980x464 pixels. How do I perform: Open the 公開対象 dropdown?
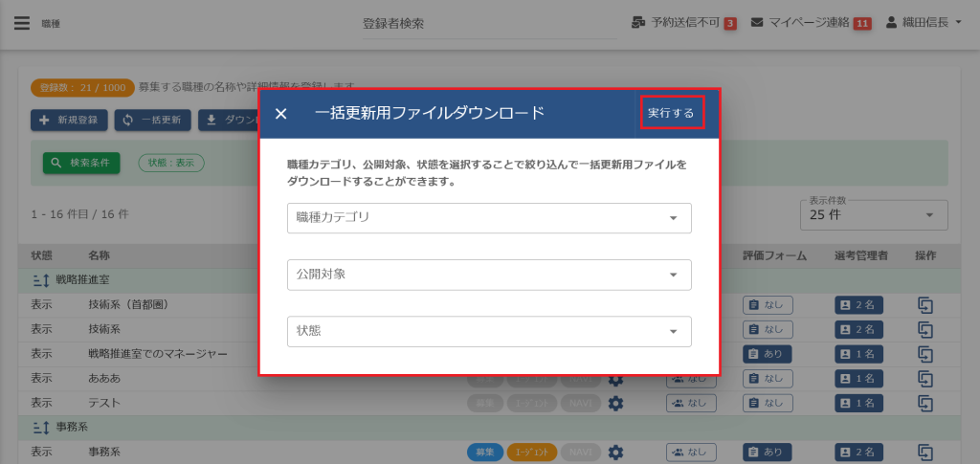pos(488,275)
